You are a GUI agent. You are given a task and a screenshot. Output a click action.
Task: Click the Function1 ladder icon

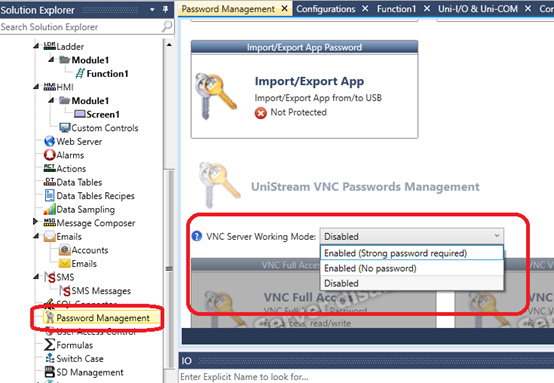tap(80, 73)
